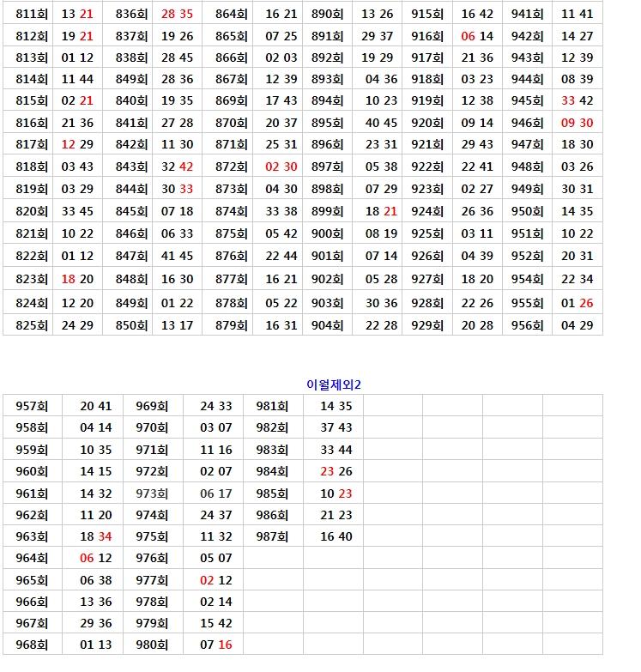Screen dimensions: 641x672
Task: Select the "28 35" value beside 836회
Action: [177, 15]
